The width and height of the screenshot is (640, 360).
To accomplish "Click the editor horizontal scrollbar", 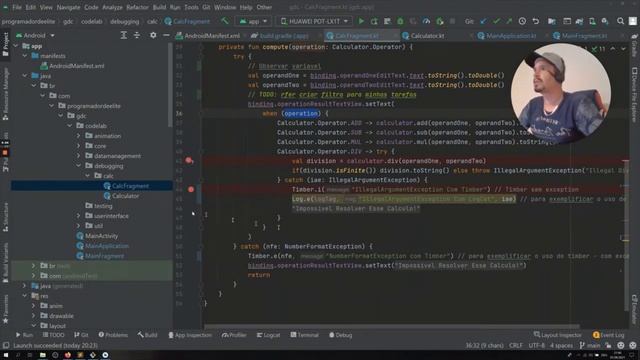I will click(x=392, y=327).
